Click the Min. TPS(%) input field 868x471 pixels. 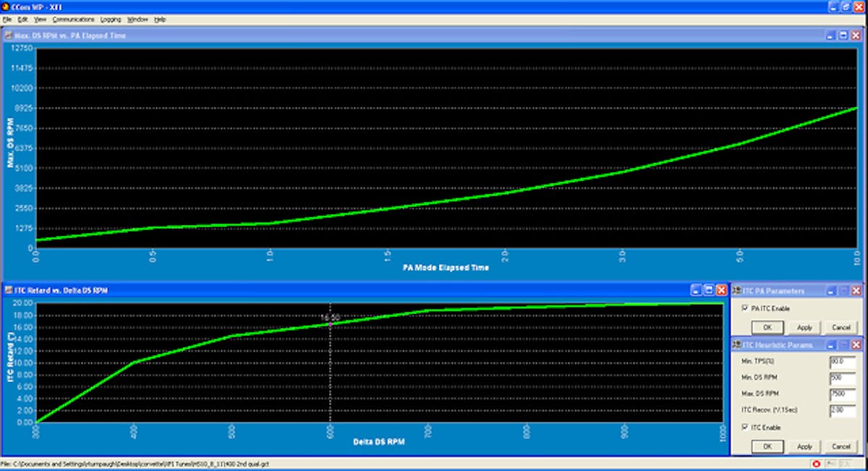(x=843, y=360)
